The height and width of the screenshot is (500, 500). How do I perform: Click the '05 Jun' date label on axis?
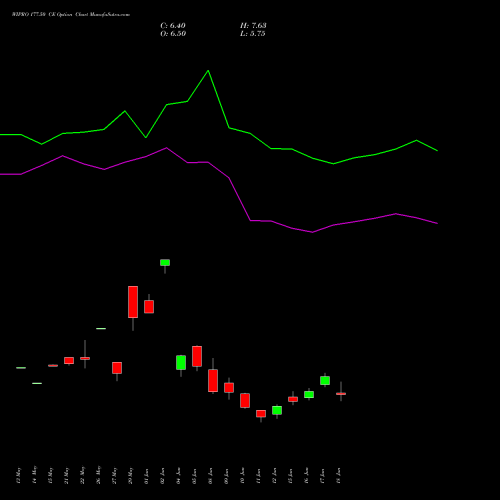coord(195,476)
